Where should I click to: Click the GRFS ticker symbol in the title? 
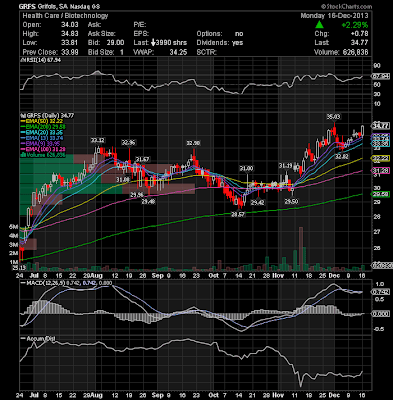tap(26, 6)
